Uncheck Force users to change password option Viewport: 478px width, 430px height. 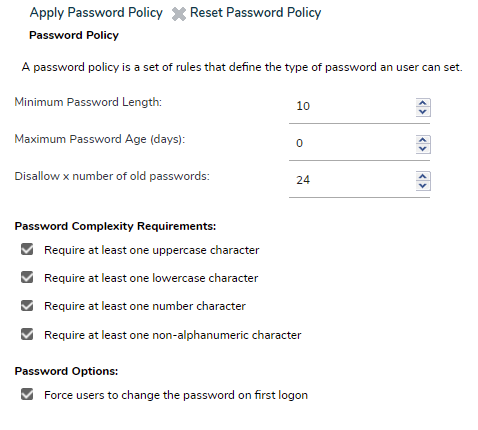coord(27,394)
